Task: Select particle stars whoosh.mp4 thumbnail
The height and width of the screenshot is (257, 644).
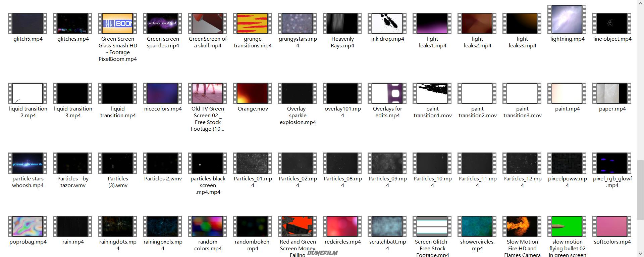Action: pyautogui.click(x=28, y=163)
